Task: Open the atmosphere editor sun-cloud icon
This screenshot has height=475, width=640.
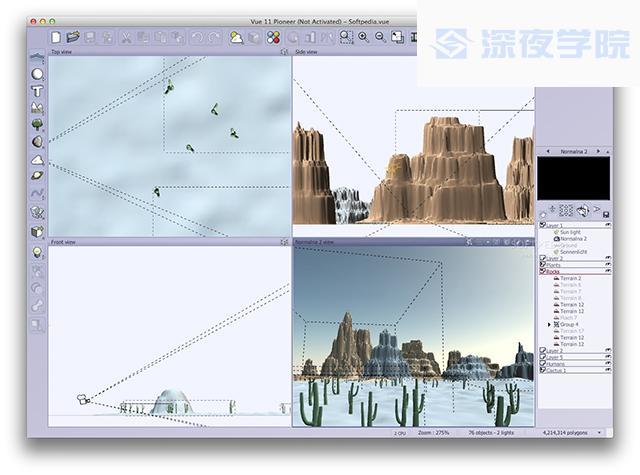Action: [237, 38]
